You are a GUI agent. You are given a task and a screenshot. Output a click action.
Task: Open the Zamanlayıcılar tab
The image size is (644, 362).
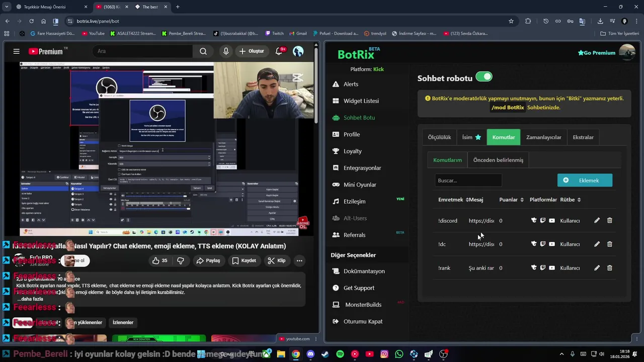(543, 137)
